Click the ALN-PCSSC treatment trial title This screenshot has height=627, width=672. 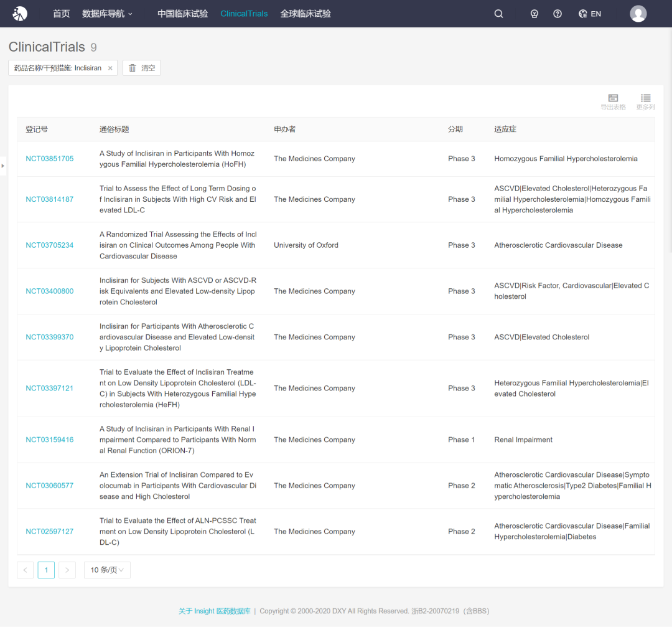pos(178,531)
